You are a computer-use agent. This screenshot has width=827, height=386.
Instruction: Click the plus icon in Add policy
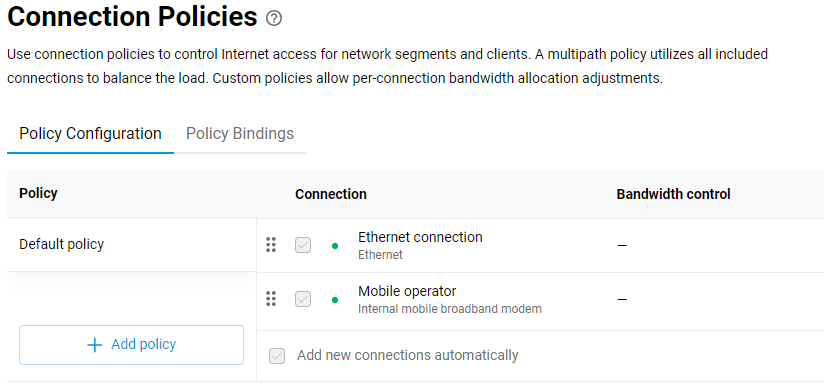[94, 345]
